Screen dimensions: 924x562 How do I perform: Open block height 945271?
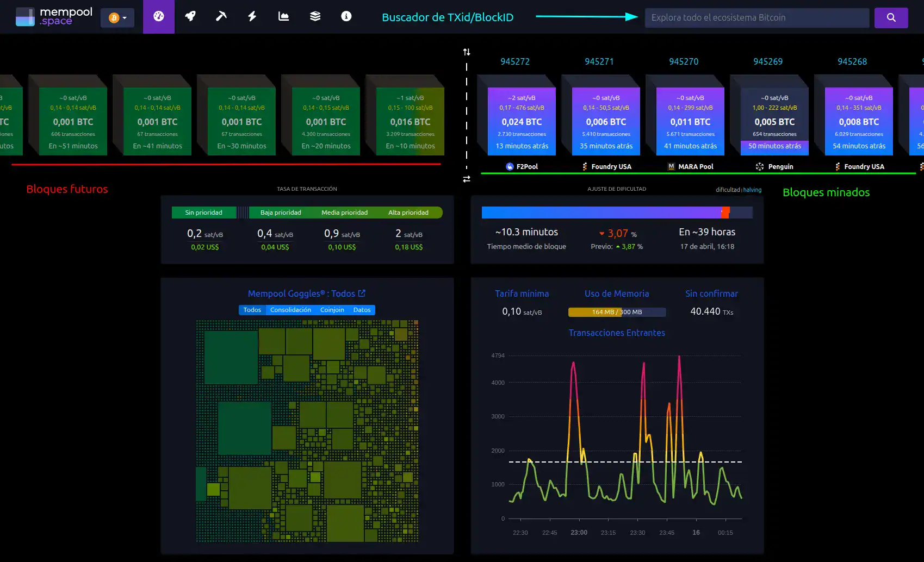click(599, 61)
